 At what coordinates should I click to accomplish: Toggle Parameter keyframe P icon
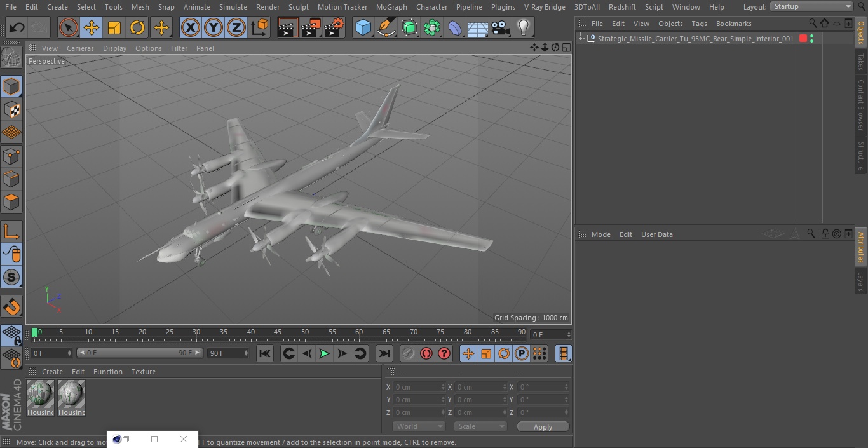pos(522,353)
